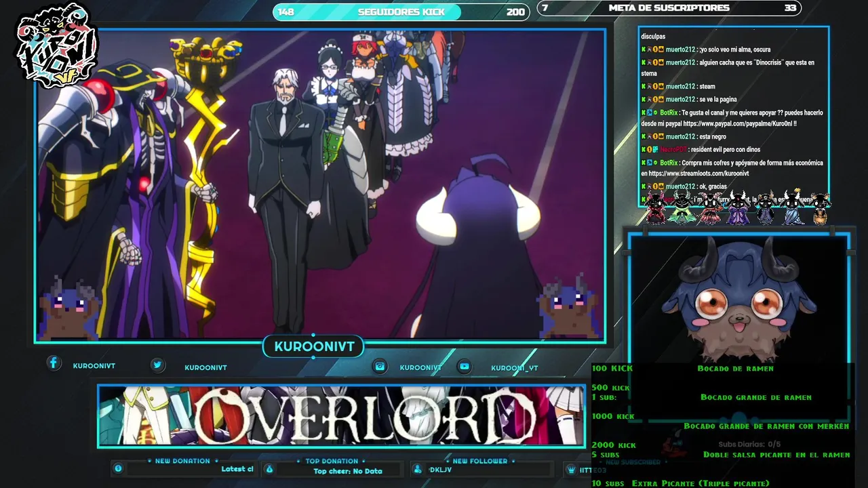Click 'Bocado grande de ramen con merkén' text
The height and width of the screenshot is (488, 868).
pos(766,426)
